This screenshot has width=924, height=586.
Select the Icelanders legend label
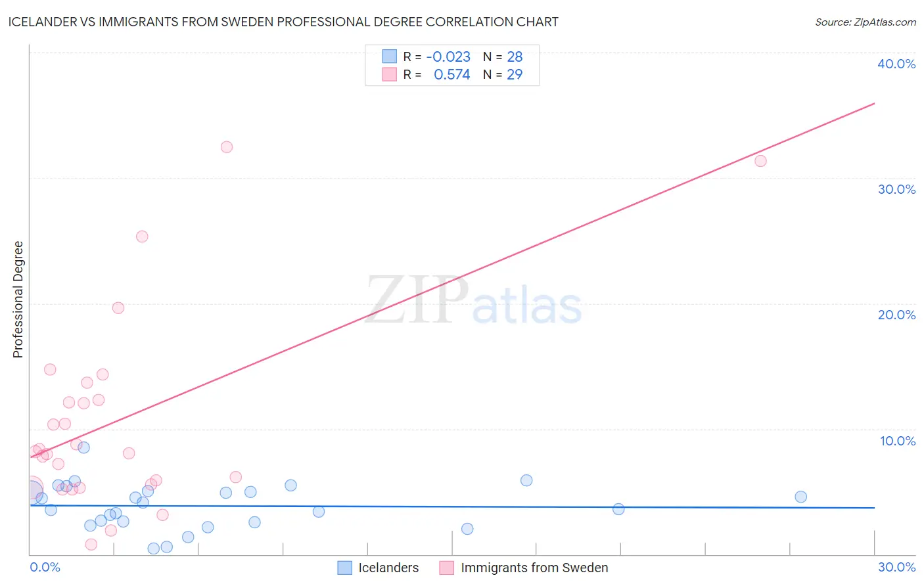coord(388,568)
